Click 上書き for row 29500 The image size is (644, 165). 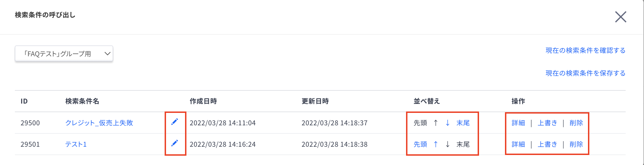coord(547,123)
